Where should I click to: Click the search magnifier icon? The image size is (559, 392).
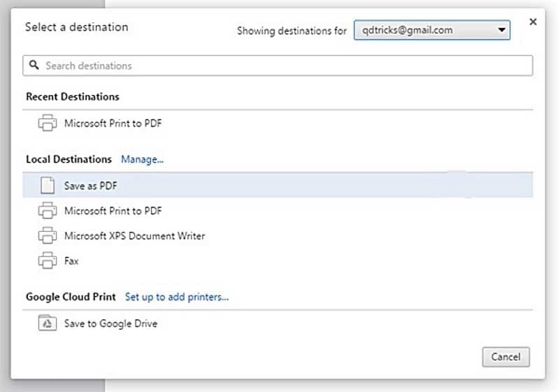point(34,66)
